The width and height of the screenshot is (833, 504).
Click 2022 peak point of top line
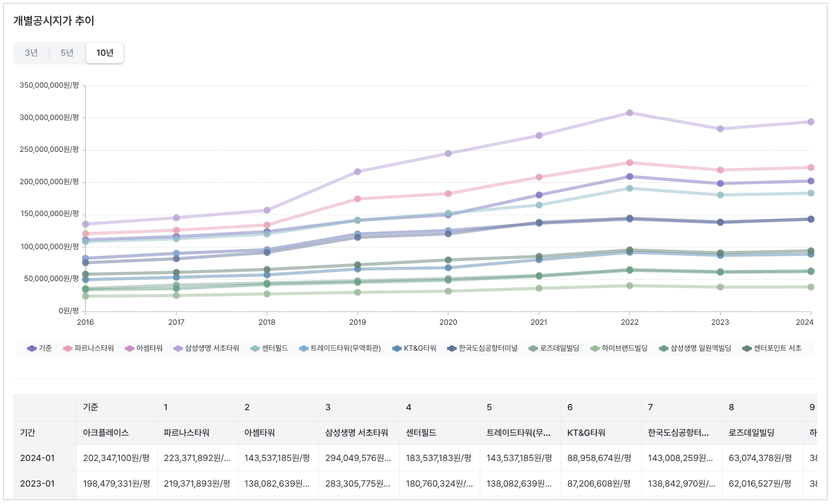point(629,113)
